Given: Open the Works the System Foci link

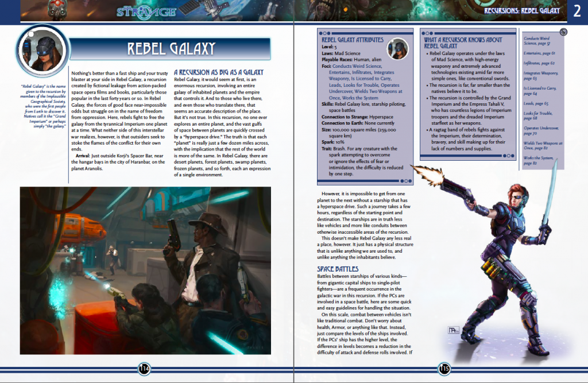Looking at the screenshot, I should pyautogui.click(x=360, y=98).
